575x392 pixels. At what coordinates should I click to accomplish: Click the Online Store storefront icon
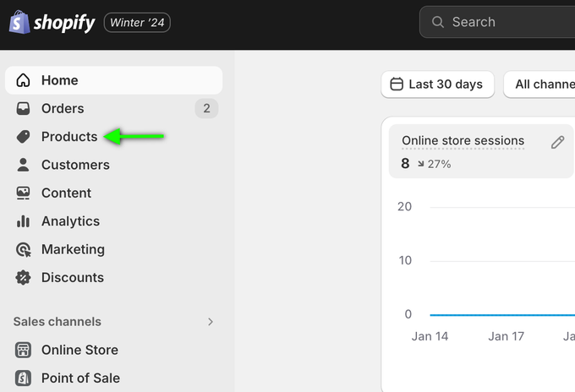(x=23, y=350)
